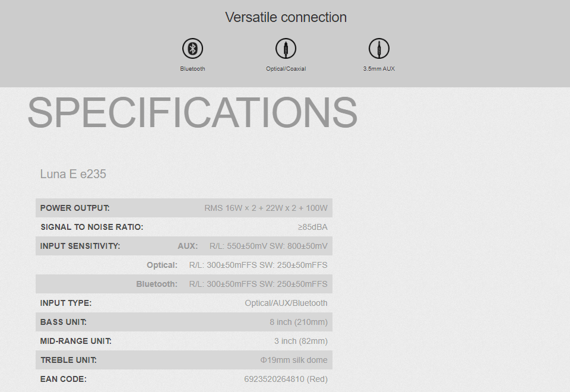The image size is (570, 392).
Task: Click the INPUT TYPE label
Action: 66,303
